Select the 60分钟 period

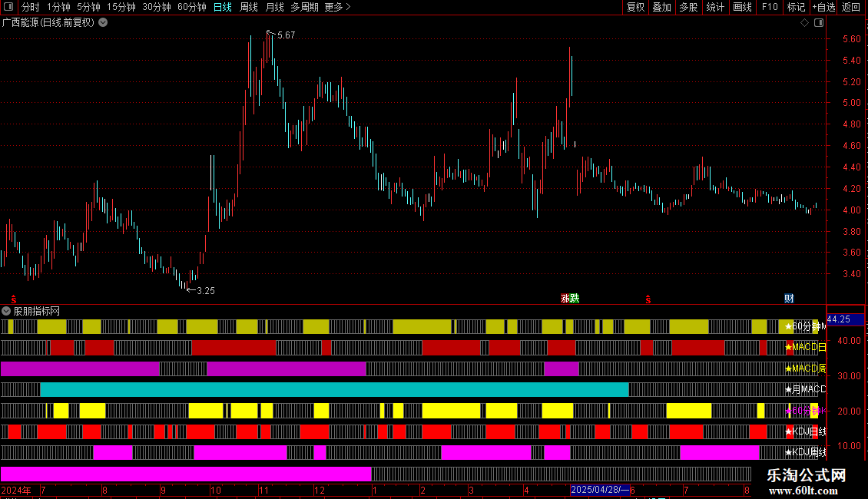(x=191, y=7)
